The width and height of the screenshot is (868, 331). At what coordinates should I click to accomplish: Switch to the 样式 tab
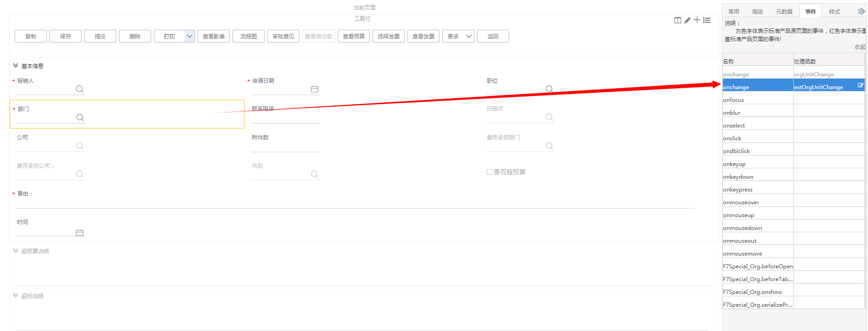(835, 12)
